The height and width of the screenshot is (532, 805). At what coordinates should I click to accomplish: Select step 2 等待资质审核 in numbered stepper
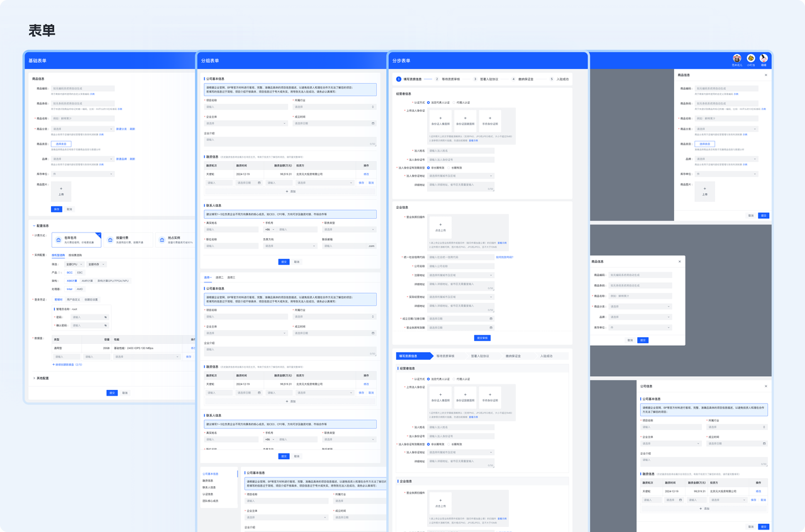pos(447,79)
